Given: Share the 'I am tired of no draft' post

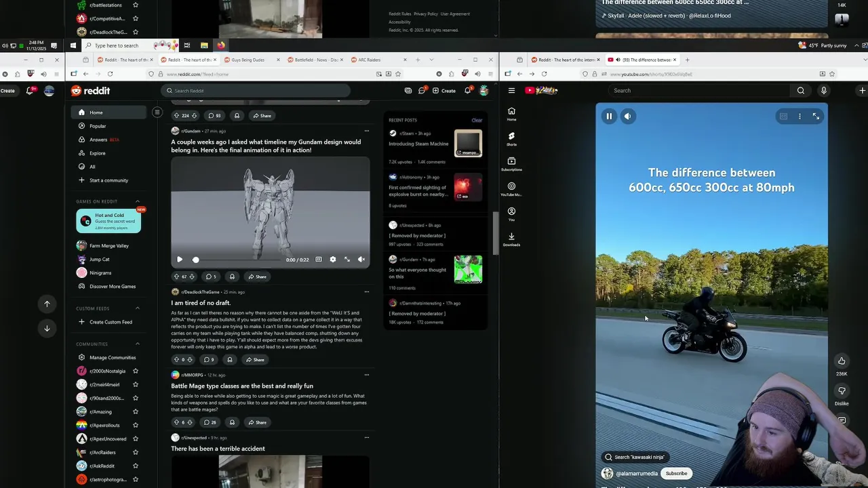Looking at the screenshot, I should coord(256,360).
